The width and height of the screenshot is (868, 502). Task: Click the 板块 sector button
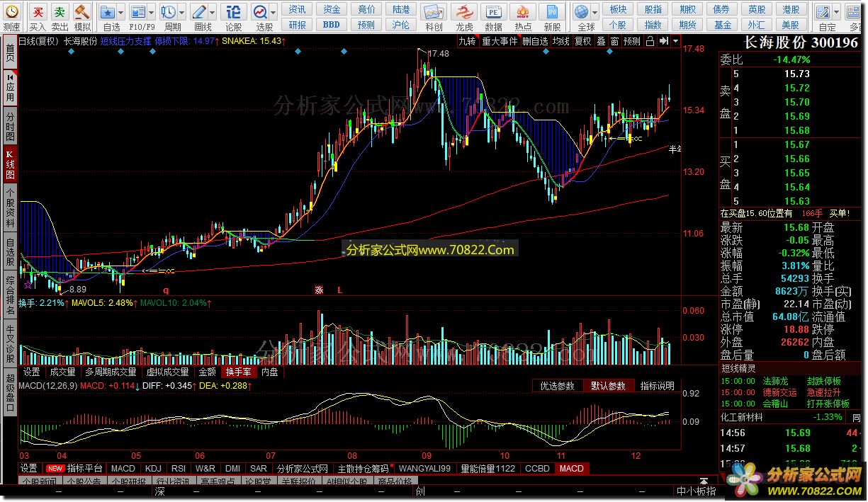(618, 9)
